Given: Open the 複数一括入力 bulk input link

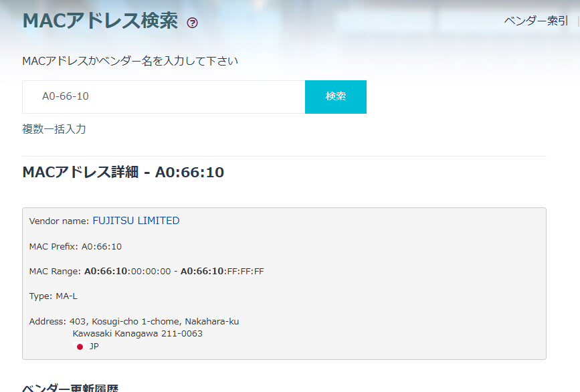Looking at the screenshot, I should [54, 129].
